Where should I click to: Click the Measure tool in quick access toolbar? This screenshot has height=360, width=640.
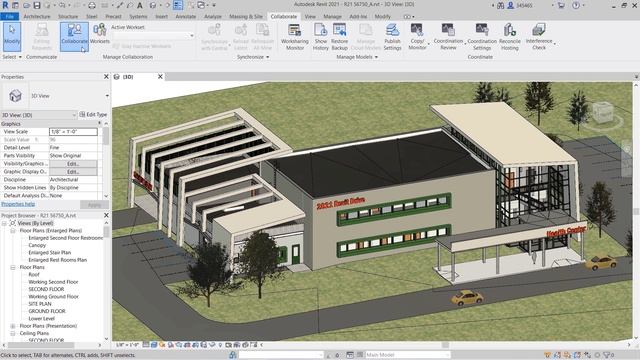(105, 5)
